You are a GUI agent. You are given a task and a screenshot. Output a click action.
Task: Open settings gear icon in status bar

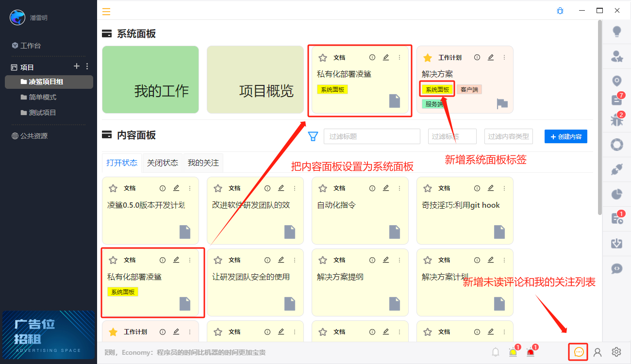pyautogui.click(x=616, y=352)
